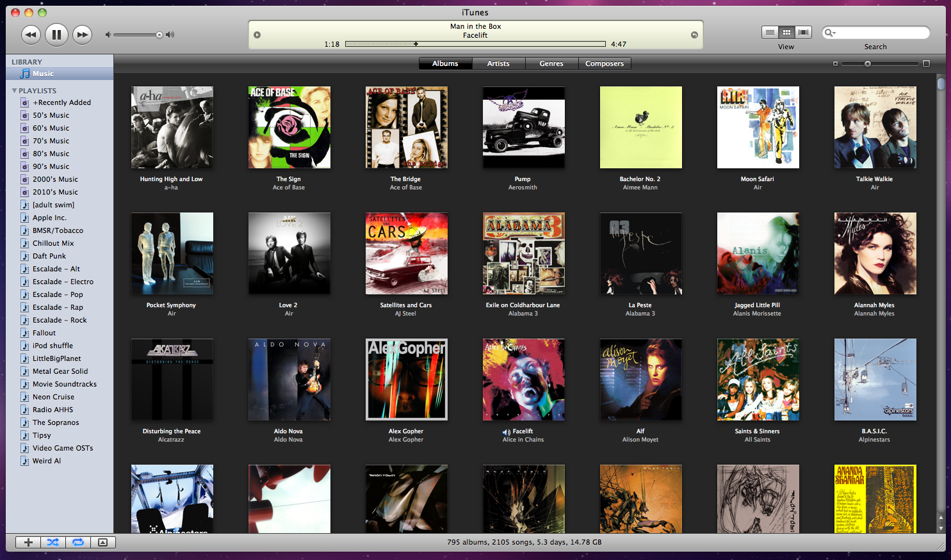Select the Composers tab

click(x=605, y=63)
